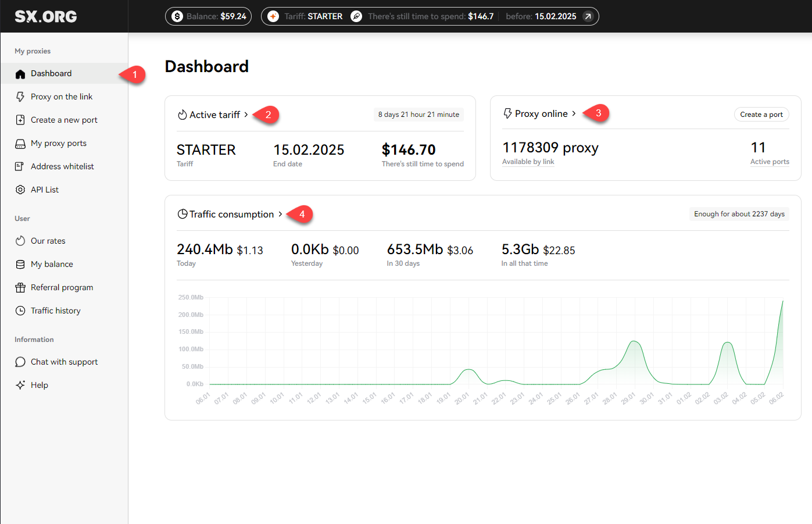Open API List using its icon
Screen dimensions: 812x524
point(19,190)
